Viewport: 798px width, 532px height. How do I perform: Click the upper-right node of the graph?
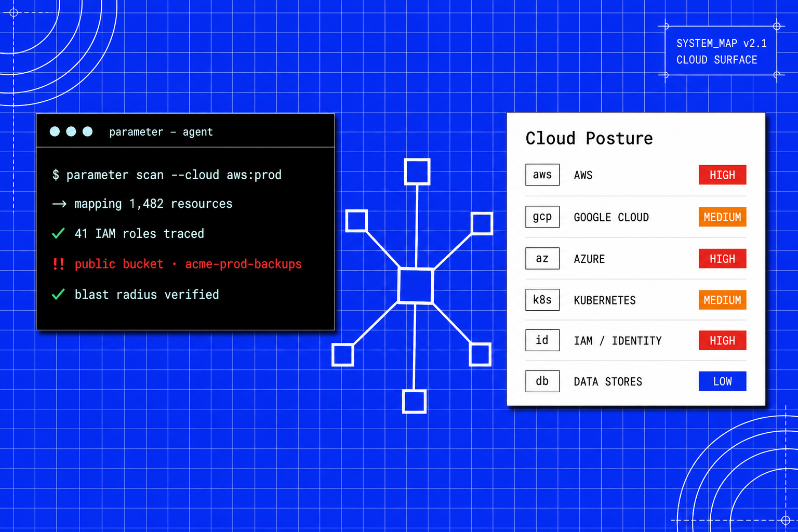tap(482, 223)
